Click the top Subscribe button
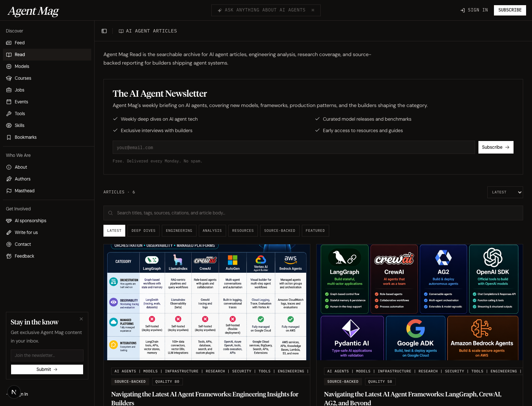 point(509,10)
